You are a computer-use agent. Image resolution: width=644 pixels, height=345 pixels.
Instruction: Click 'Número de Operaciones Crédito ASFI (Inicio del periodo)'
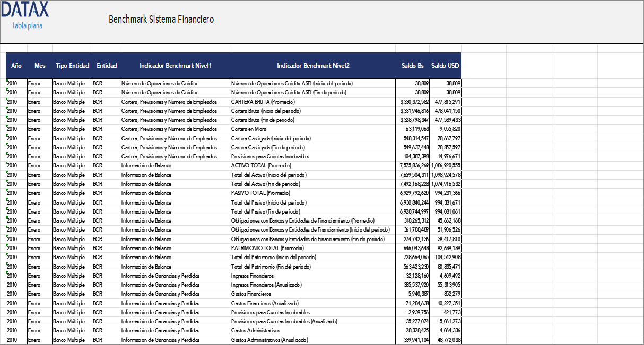pos(313,83)
